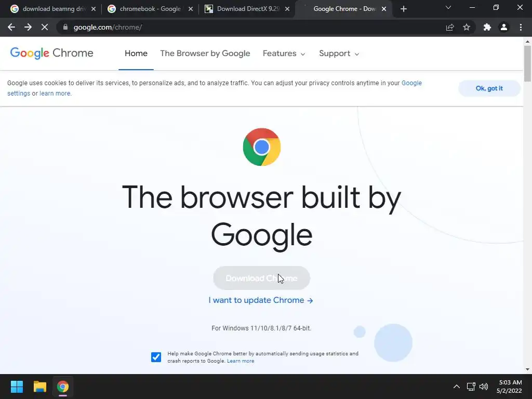The image size is (532, 399).
Task: Close the 'Google Chrome - Dow' tab
Action: point(384,9)
